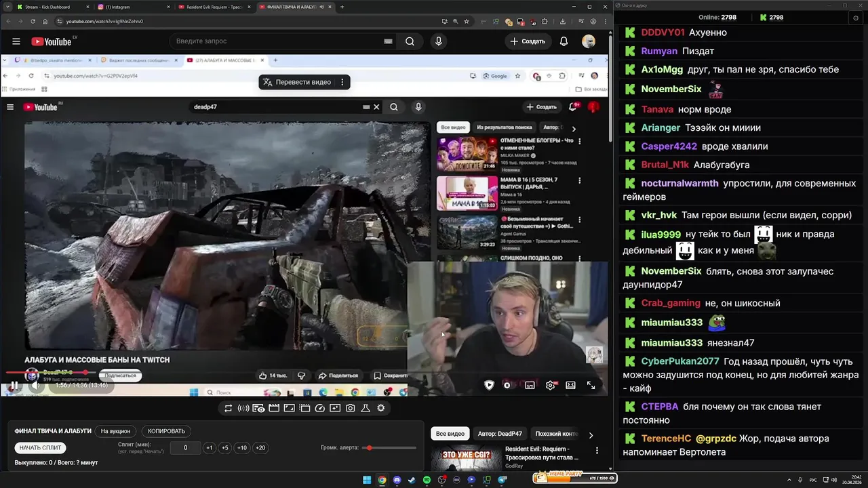The width and height of the screenshot is (868, 488).
Task: Click the @grpzdc mention in chat
Action: click(x=716, y=439)
